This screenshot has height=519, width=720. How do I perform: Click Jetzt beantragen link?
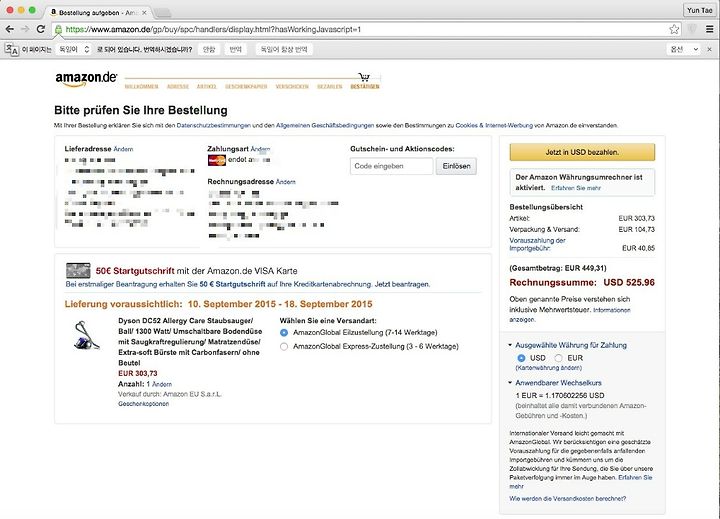click(x=402, y=284)
